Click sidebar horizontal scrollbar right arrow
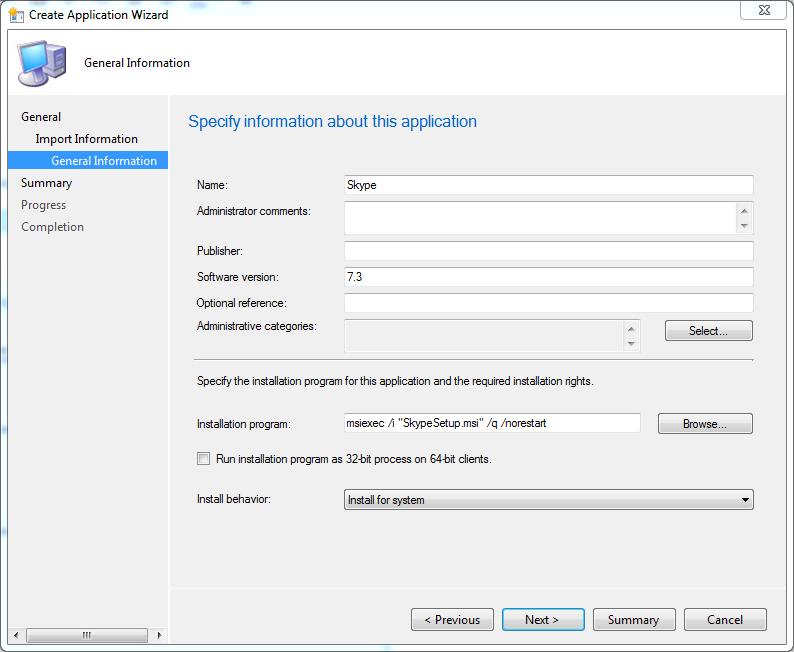The height and width of the screenshot is (652, 794). (160, 635)
